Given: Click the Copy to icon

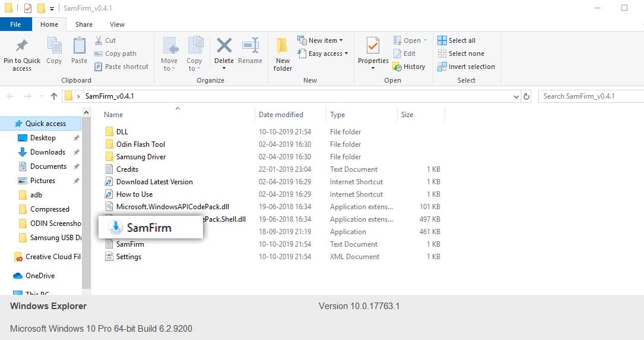Looking at the screenshot, I should pos(195,45).
